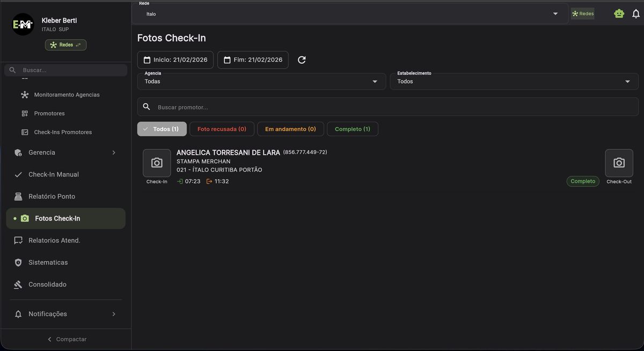
Task: Open Consolidado from the sidebar
Action: (x=47, y=284)
